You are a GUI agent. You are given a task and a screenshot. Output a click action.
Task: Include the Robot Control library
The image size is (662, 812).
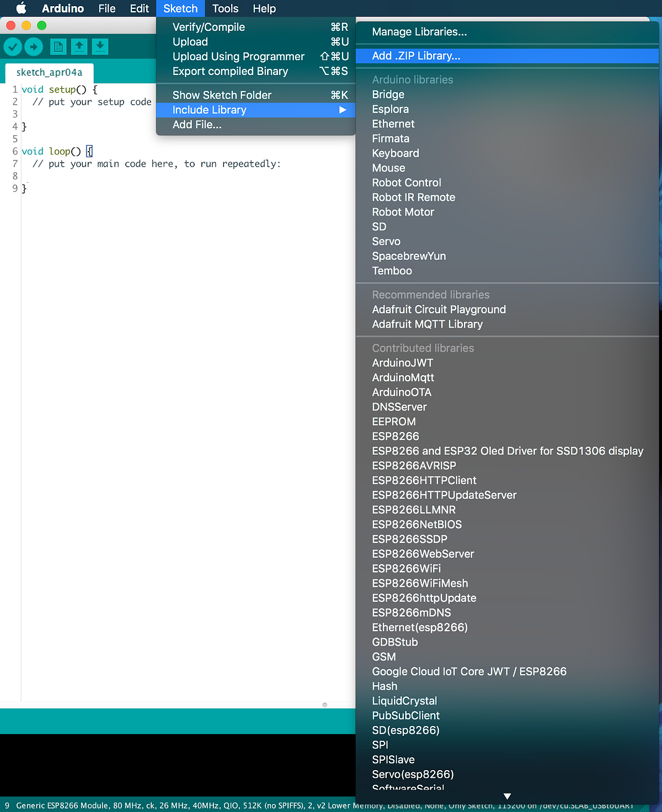point(508,183)
